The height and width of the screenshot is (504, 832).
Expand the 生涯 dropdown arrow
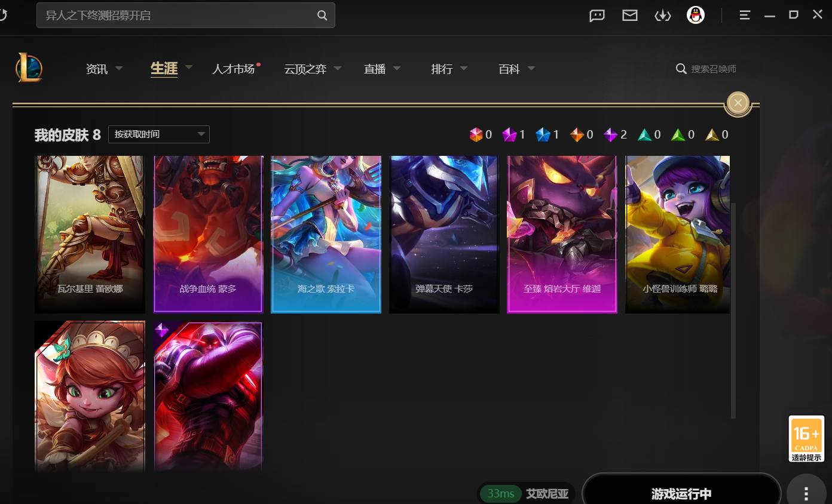[x=189, y=67]
